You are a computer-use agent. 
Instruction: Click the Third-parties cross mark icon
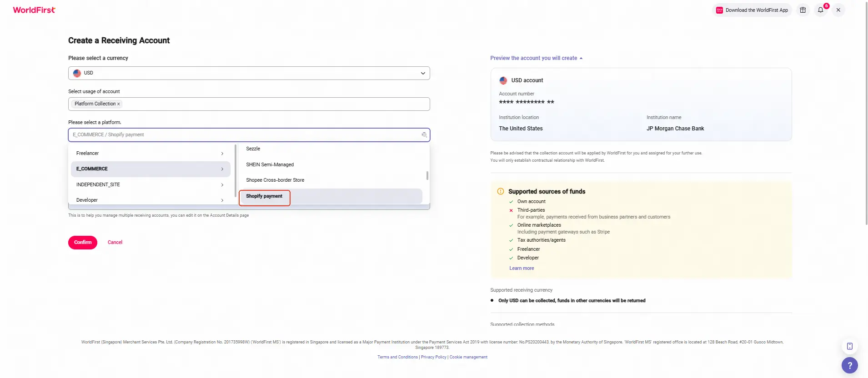(511, 210)
